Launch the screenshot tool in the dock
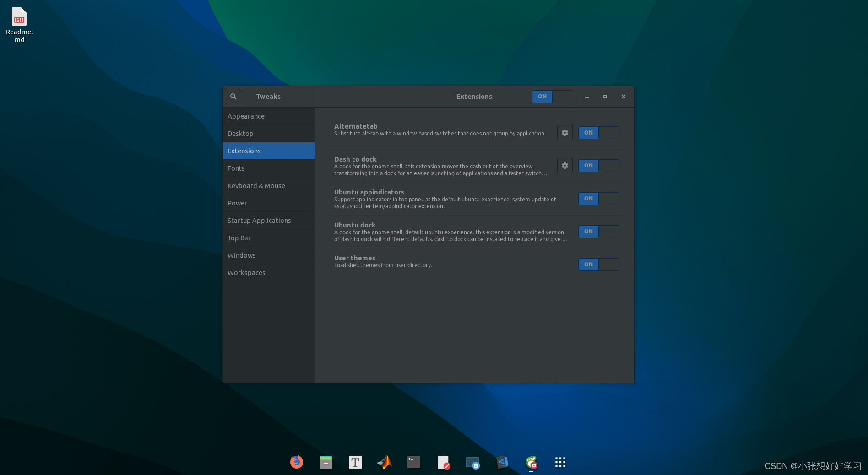The width and height of the screenshot is (868, 475). (x=472, y=462)
